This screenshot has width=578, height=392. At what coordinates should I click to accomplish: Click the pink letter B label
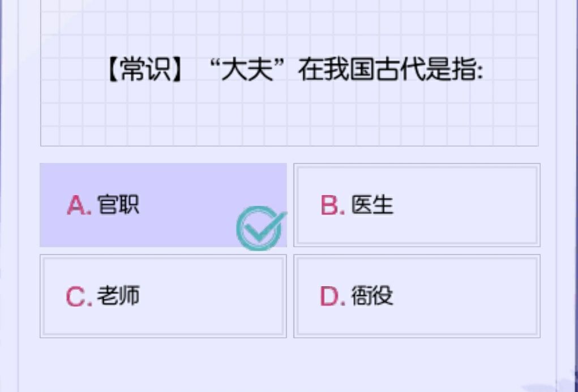tap(332, 205)
